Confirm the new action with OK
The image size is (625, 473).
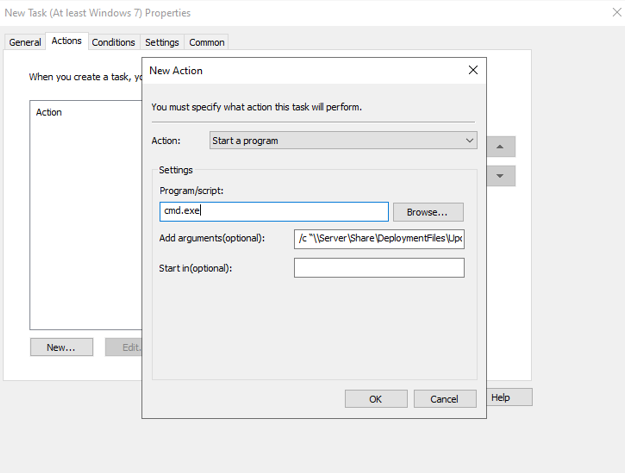point(375,399)
